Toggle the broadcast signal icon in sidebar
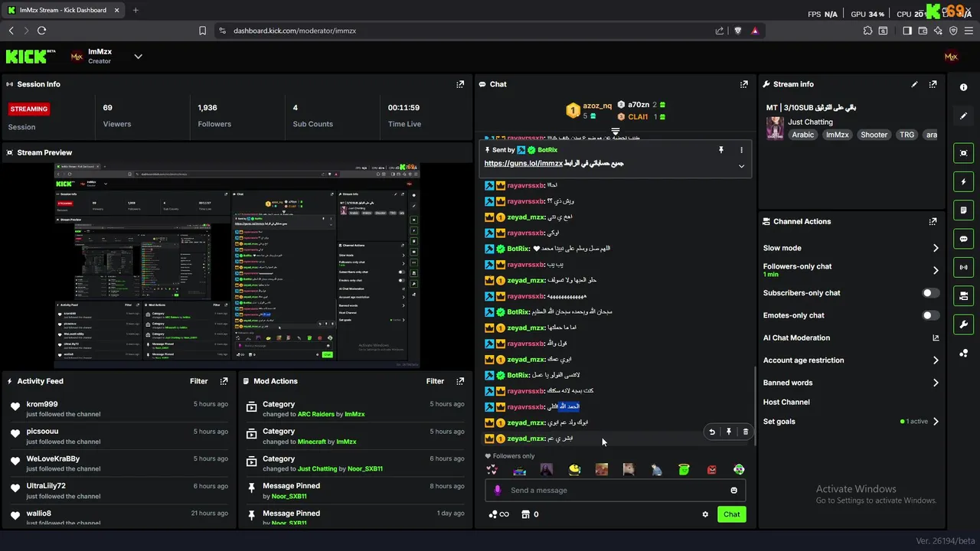 click(x=963, y=267)
